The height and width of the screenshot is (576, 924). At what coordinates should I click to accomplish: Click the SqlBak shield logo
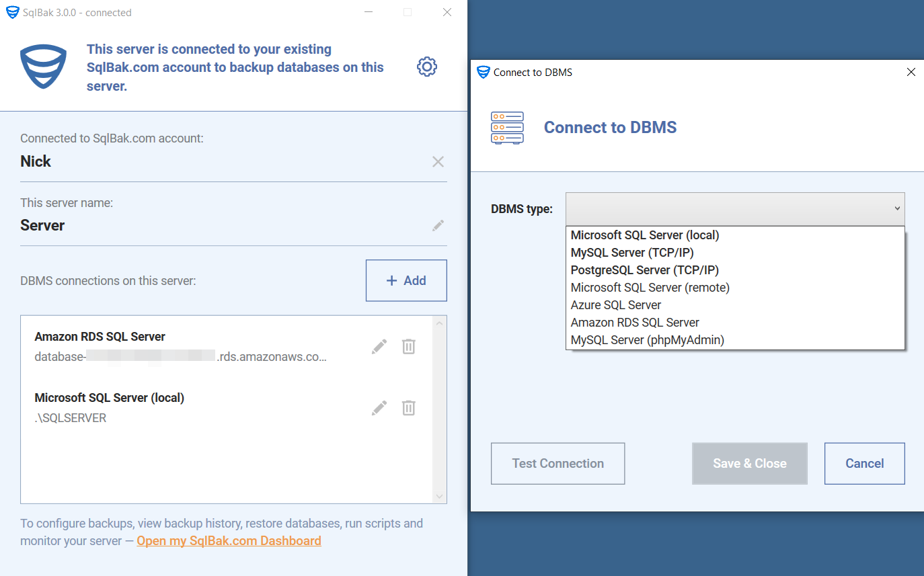click(x=43, y=66)
